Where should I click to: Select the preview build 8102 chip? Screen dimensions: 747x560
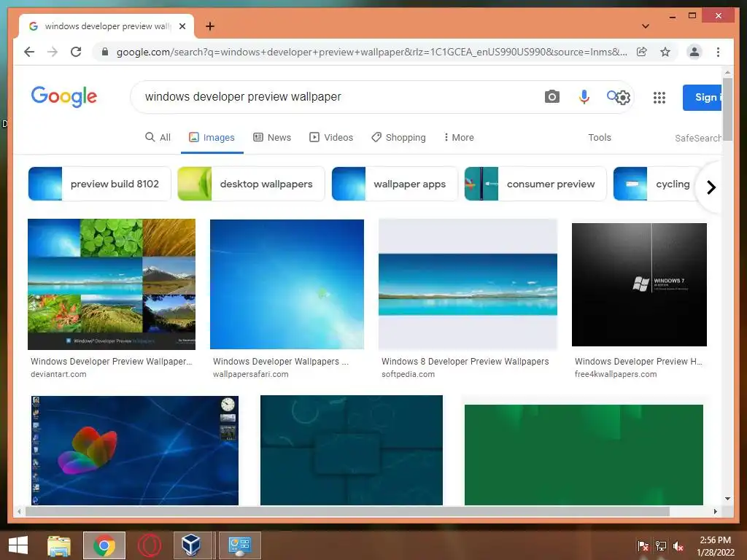[x=99, y=184]
